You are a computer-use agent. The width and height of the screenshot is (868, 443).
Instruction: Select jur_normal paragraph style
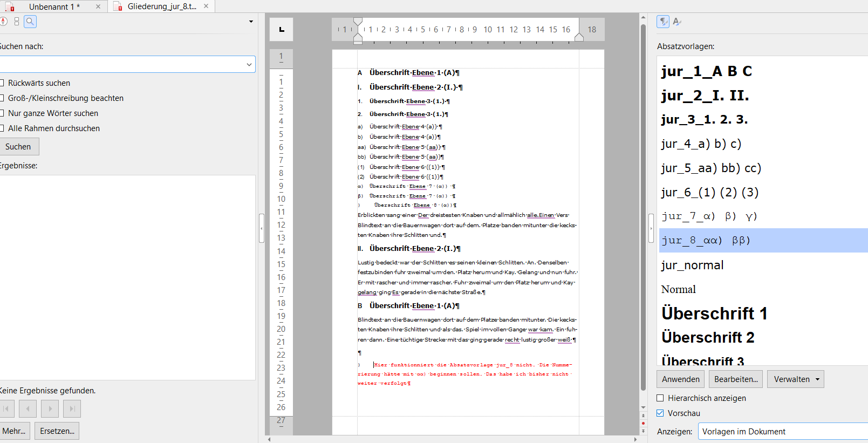pos(693,265)
